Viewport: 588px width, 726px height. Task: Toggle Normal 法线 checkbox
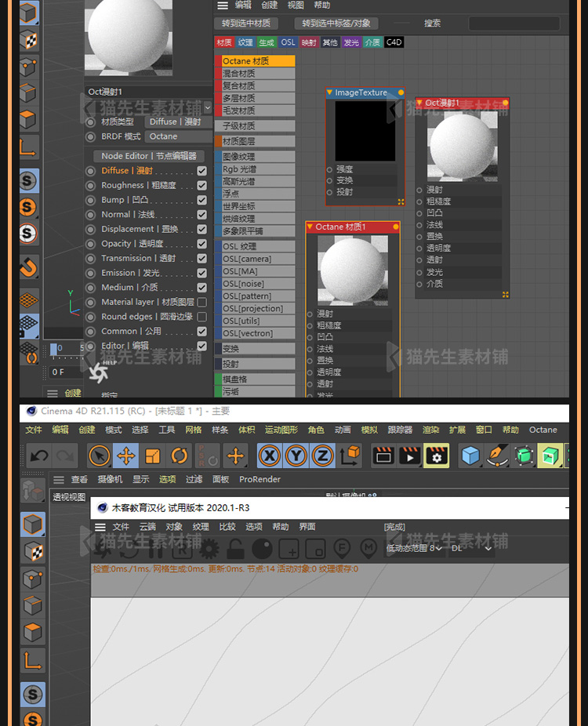pos(201,214)
